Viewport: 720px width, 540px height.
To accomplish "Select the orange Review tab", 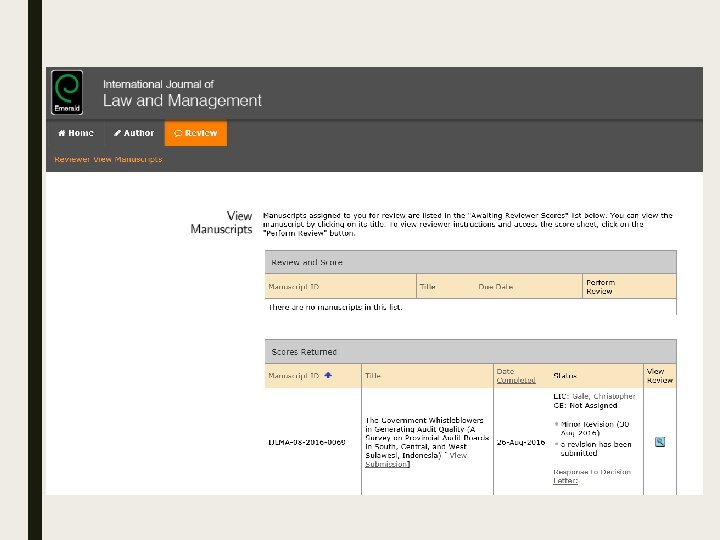I will (196, 133).
